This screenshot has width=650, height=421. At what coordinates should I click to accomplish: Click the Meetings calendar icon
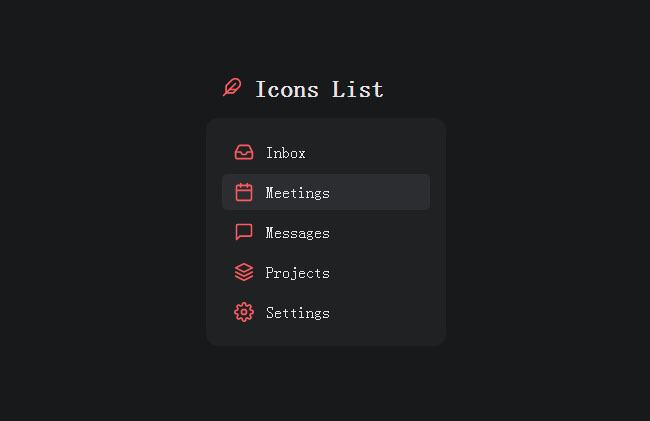(244, 193)
